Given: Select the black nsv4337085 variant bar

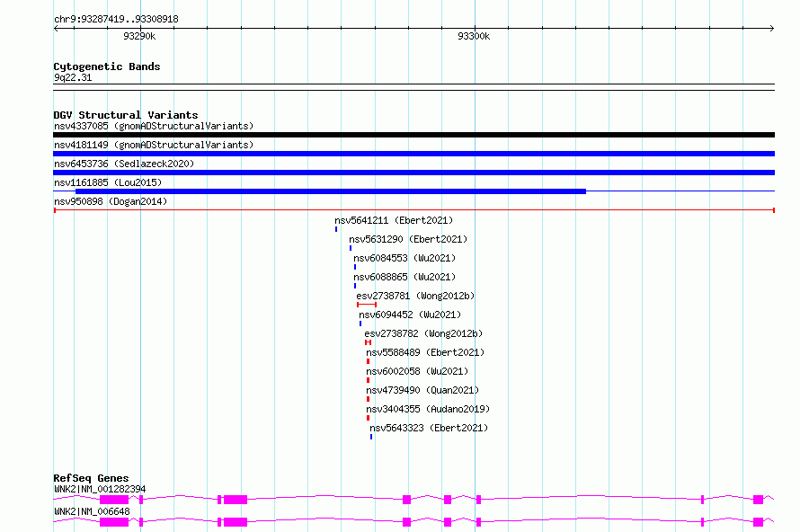Looking at the screenshot, I should tap(413, 135).
